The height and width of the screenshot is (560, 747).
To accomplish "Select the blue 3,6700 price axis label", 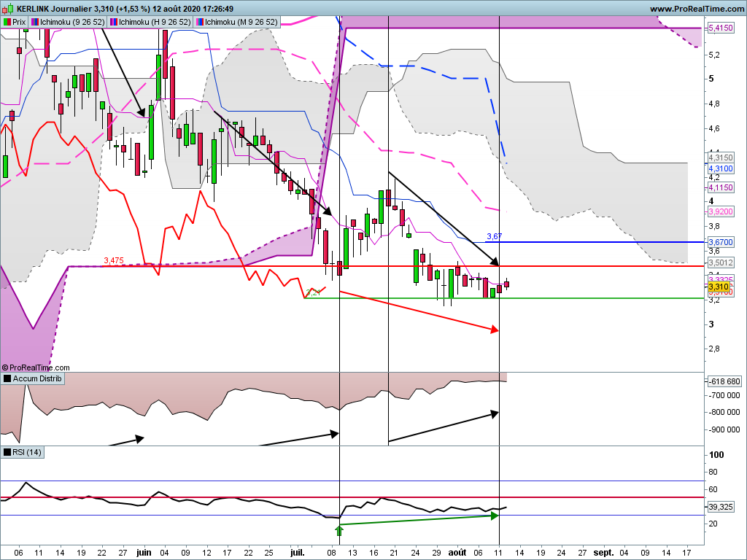I will pyautogui.click(x=721, y=241).
